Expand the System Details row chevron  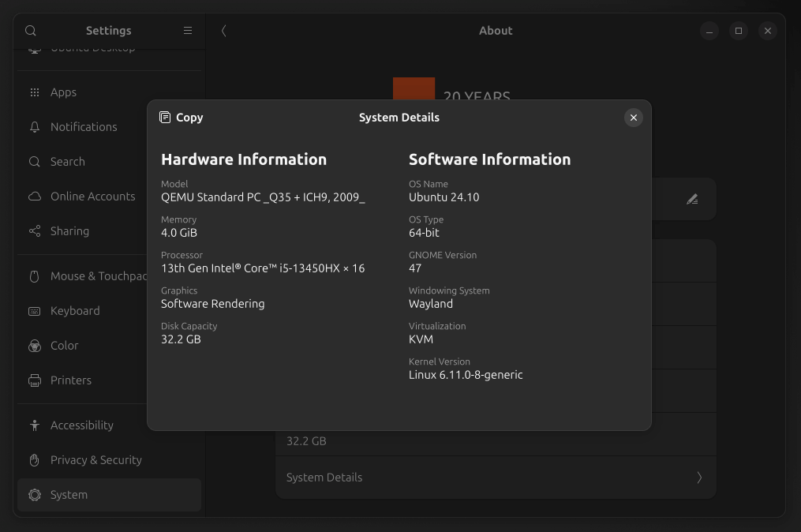(x=698, y=477)
